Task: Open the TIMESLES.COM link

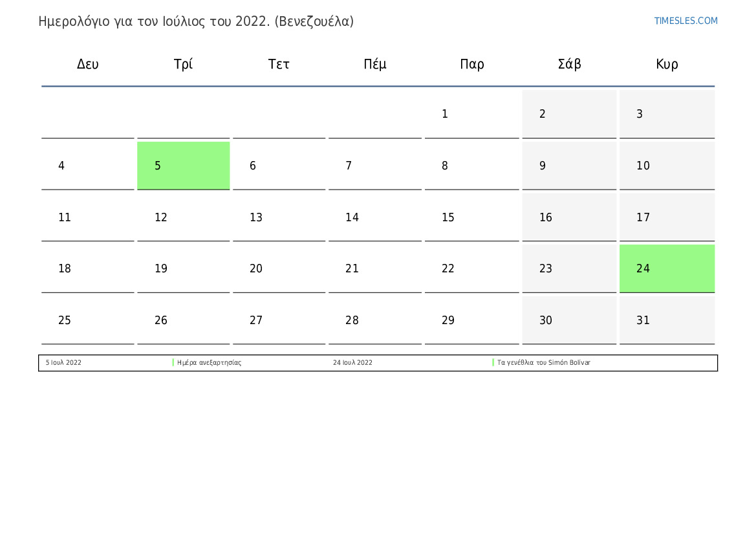Action: pos(686,21)
